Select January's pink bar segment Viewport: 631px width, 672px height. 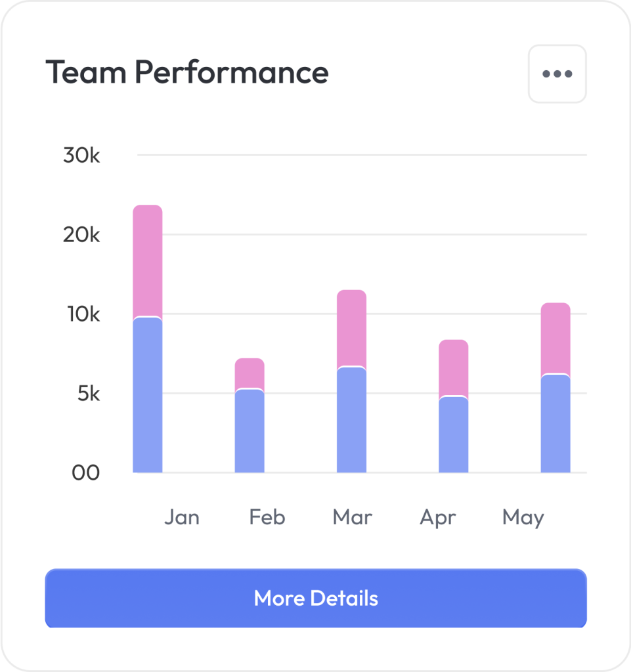[x=148, y=261]
